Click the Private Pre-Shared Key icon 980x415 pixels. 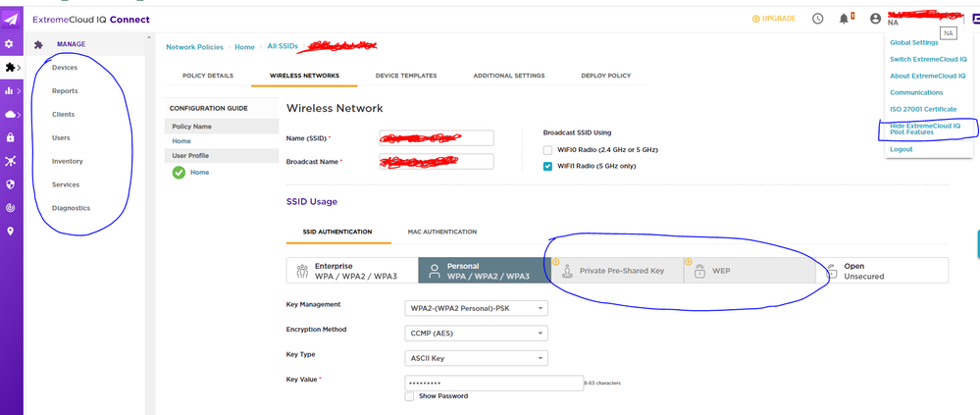(x=568, y=271)
